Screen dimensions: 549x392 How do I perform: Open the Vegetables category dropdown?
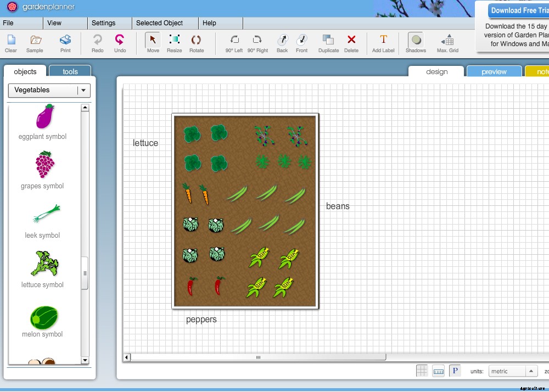coord(83,90)
